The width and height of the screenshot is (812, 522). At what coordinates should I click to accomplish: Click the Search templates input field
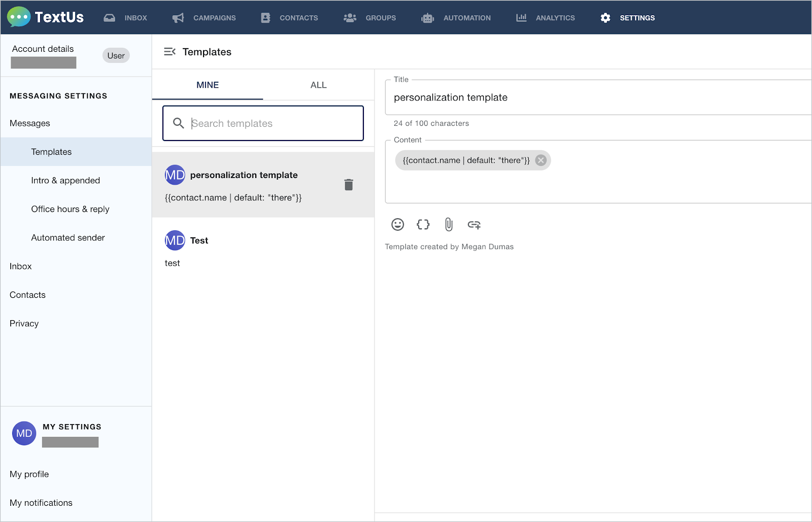(262, 123)
